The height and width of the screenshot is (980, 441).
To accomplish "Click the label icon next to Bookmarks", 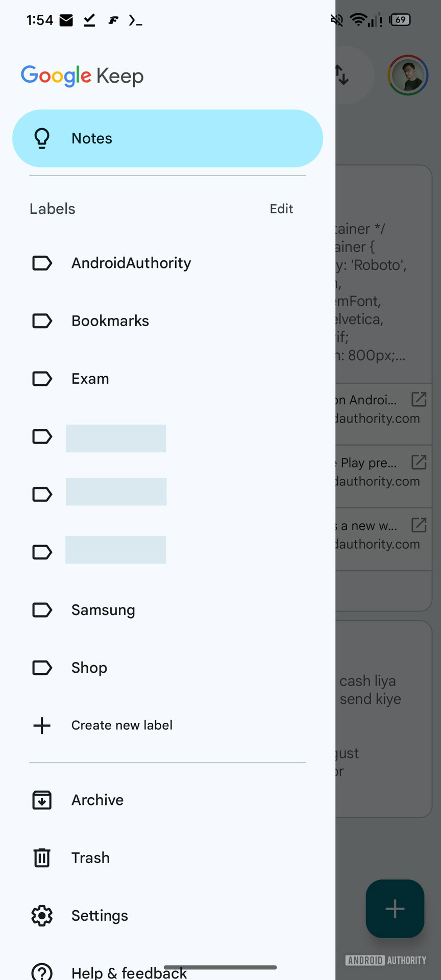I will coord(41,321).
